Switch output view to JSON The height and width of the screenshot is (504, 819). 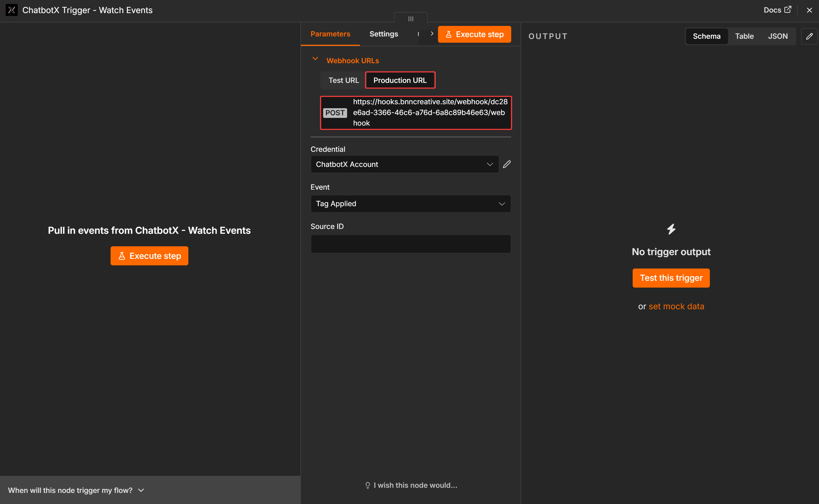778,36
